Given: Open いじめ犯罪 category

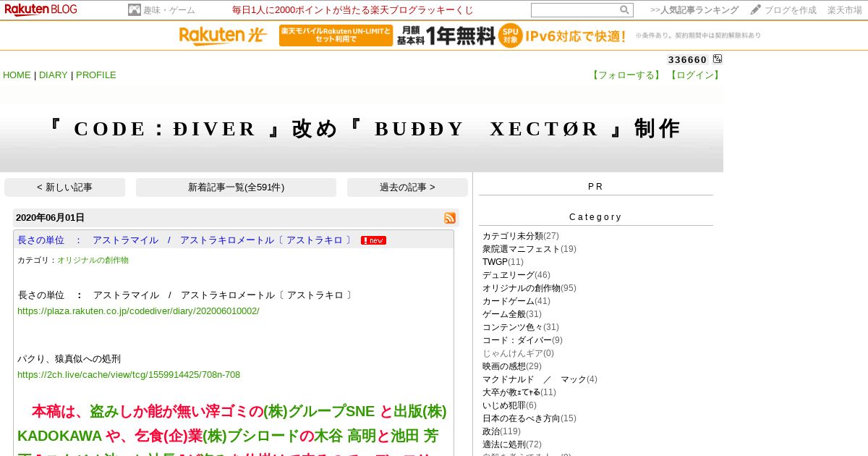Looking at the screenshot, I should click(504, 405).
